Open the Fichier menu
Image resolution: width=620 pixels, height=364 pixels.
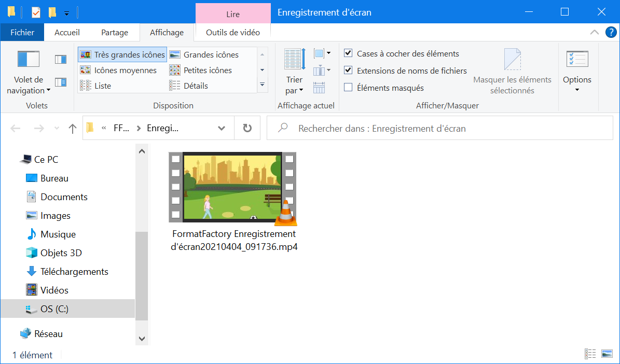(22, 33)
